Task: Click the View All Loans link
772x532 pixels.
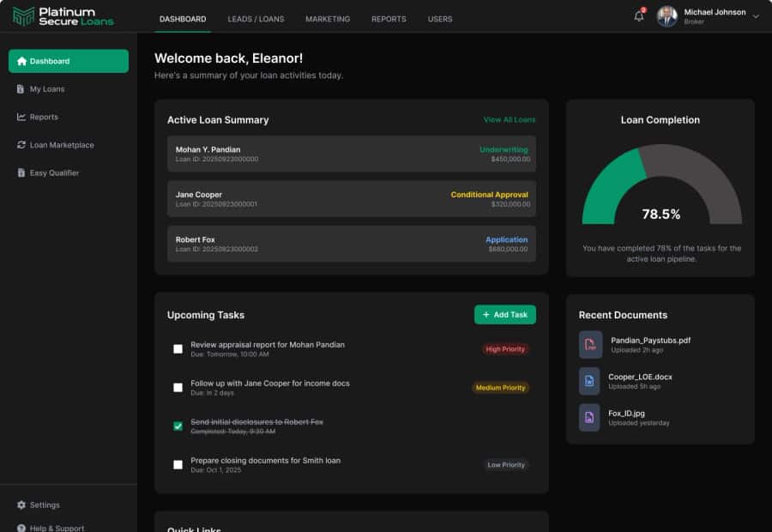Action: tap(509, 120)
